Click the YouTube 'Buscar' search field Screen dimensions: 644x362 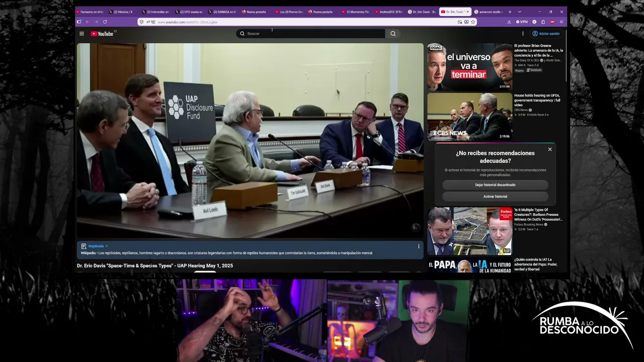(310, 34)
